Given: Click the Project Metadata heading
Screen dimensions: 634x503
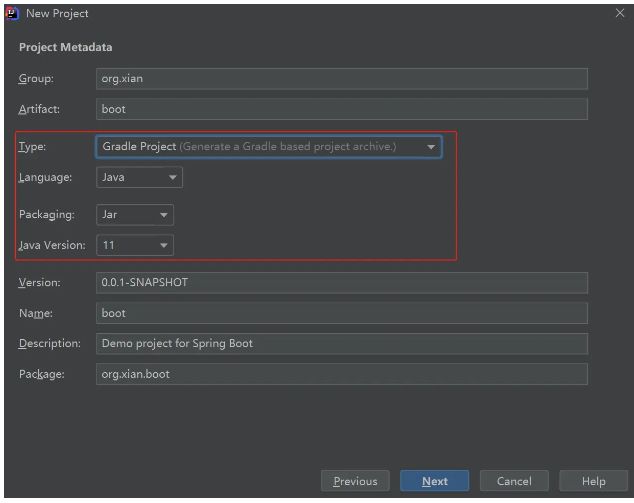Looking at the screenshot, I should 66,47.
